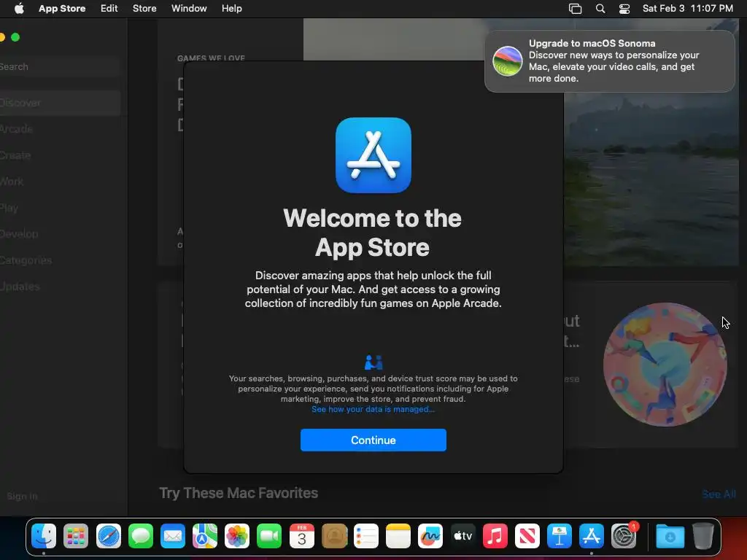Screen dimensions: 747x560
Task: Click the colorful circular artwork thumbnail
Action: pos(665,365)
